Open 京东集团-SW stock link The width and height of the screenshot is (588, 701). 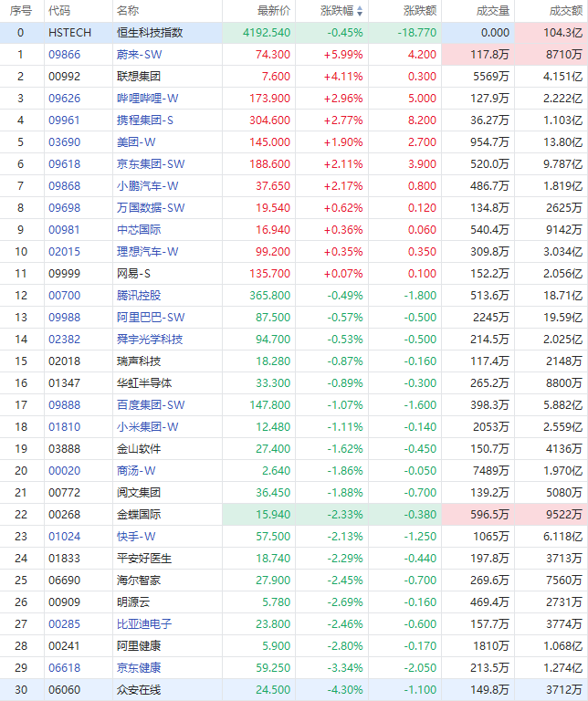[151, 164]
